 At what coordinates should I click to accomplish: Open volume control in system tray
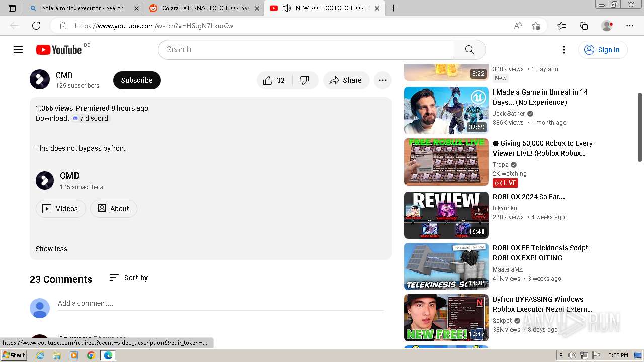[x=572, y=355]
